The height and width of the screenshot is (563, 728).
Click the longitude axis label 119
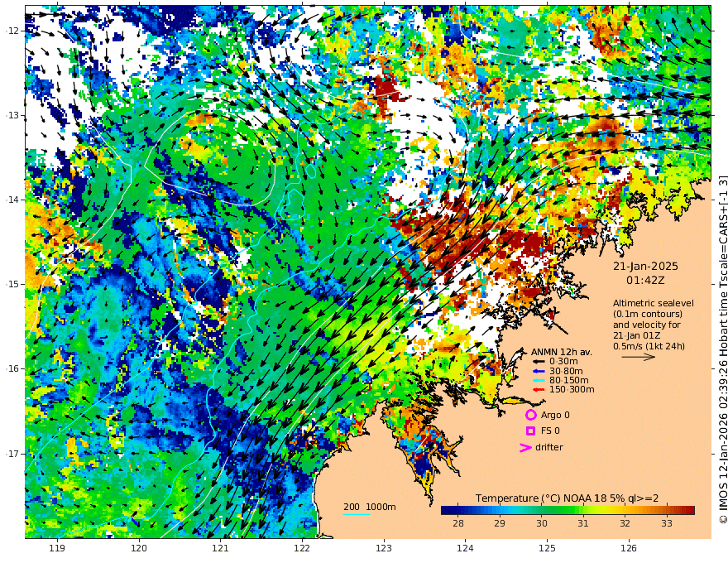pos(57,548)
